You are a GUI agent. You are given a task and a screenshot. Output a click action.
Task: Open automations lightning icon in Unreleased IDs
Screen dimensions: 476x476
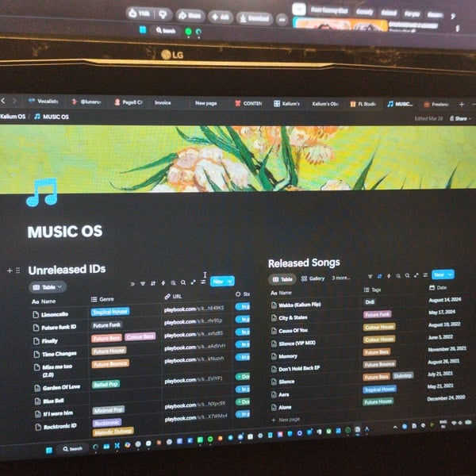coord(163,283)
